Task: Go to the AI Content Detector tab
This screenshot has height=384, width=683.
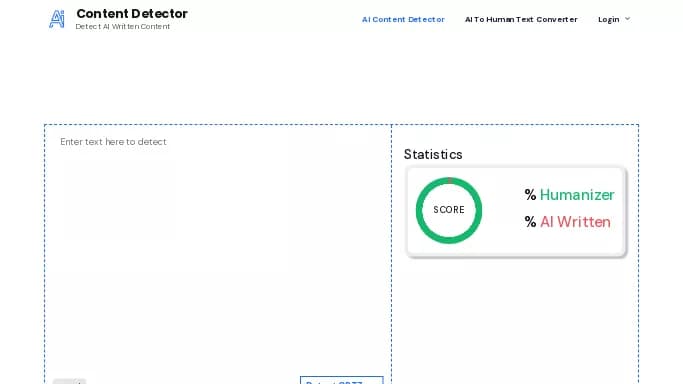Action: 403,20
